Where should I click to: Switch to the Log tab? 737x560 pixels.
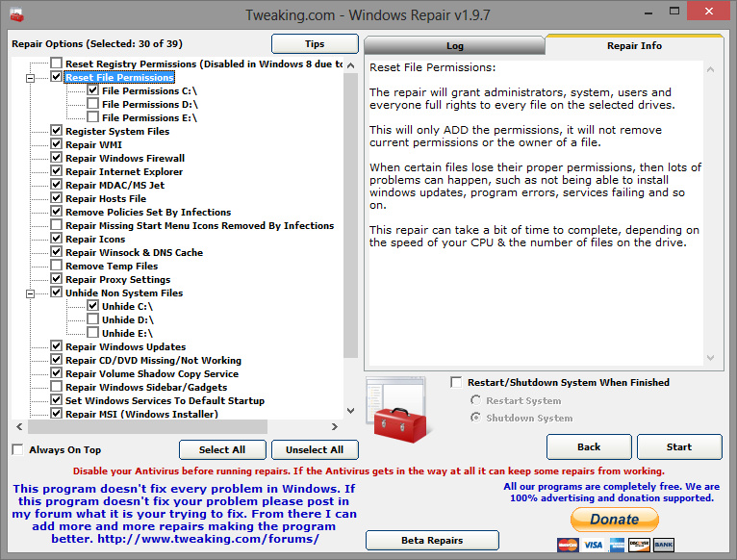pyautogui.click(x=454, y=45)
